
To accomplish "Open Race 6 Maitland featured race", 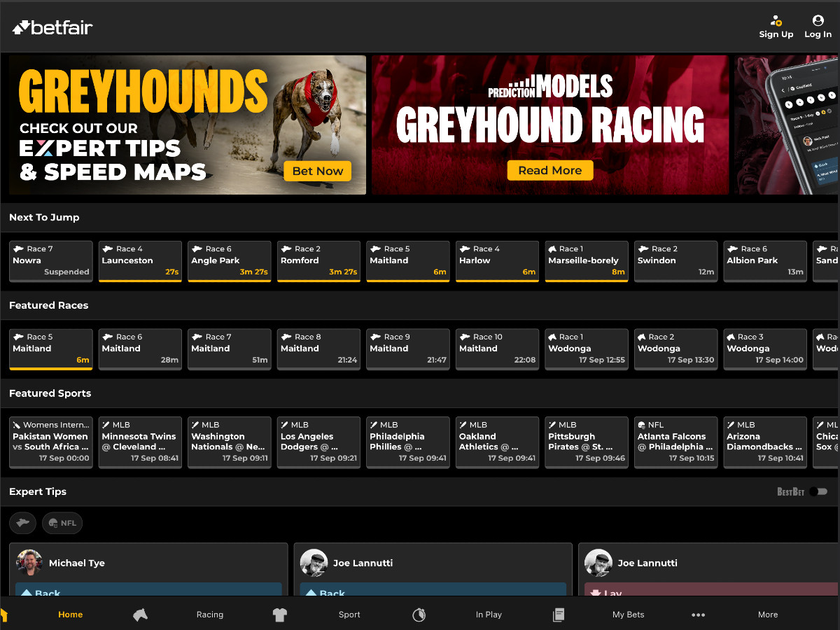I will point(140,349).
